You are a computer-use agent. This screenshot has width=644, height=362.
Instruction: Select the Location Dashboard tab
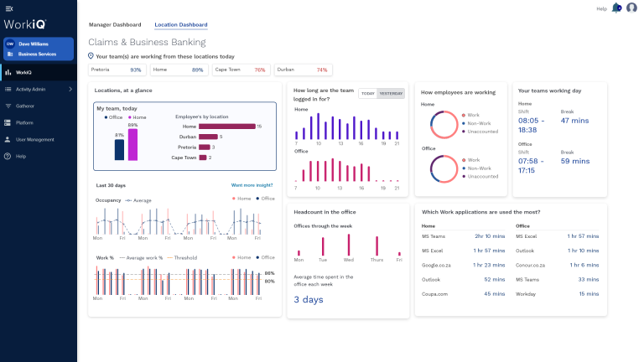[x=181, y=24]
